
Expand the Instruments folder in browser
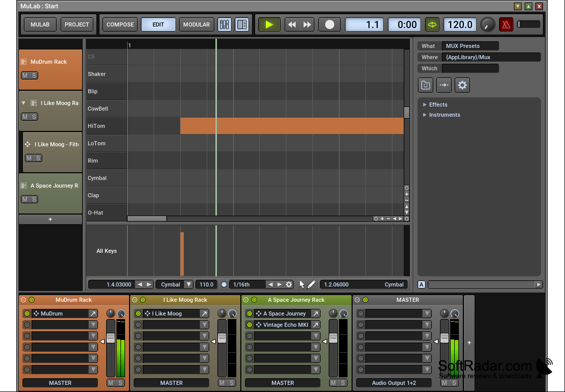tap(425, 115)
